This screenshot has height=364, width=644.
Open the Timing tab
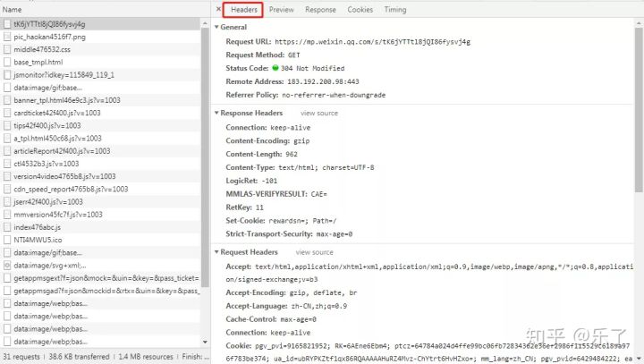click(395, 10)
